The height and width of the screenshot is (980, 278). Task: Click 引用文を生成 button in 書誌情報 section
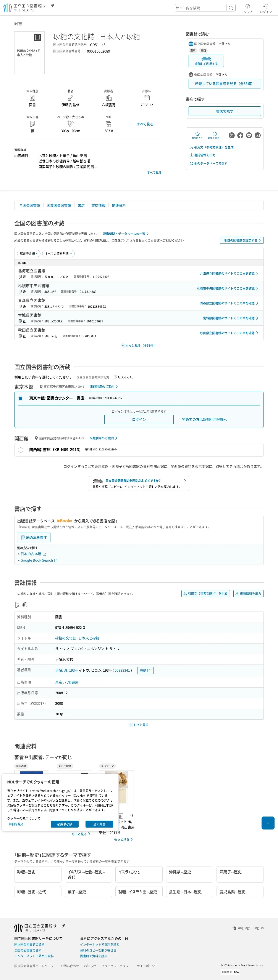tap(206, 594)
